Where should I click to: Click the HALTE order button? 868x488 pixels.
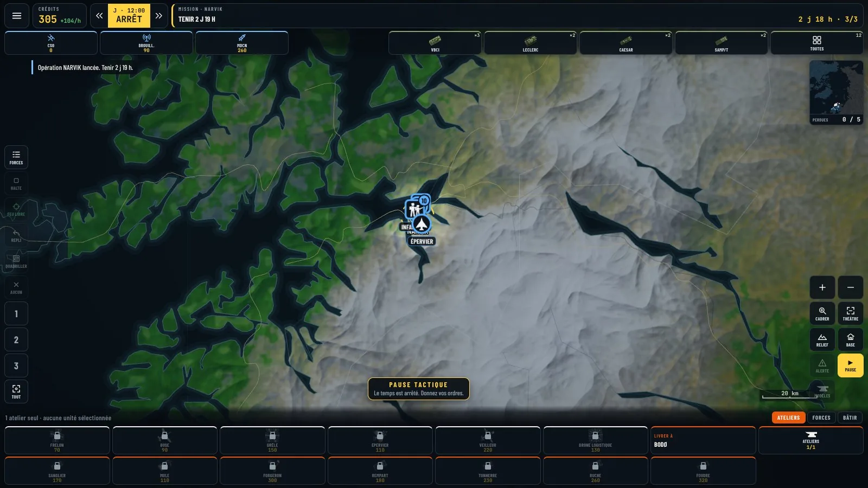[x=16, y=183]
